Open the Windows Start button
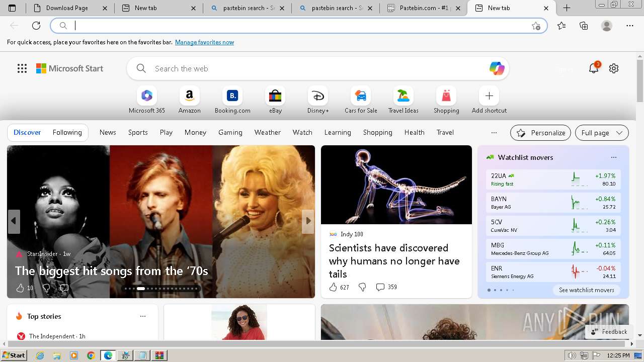Image resolution: width=644 pixels, height=362 pixels. click(x=14, y=355)
